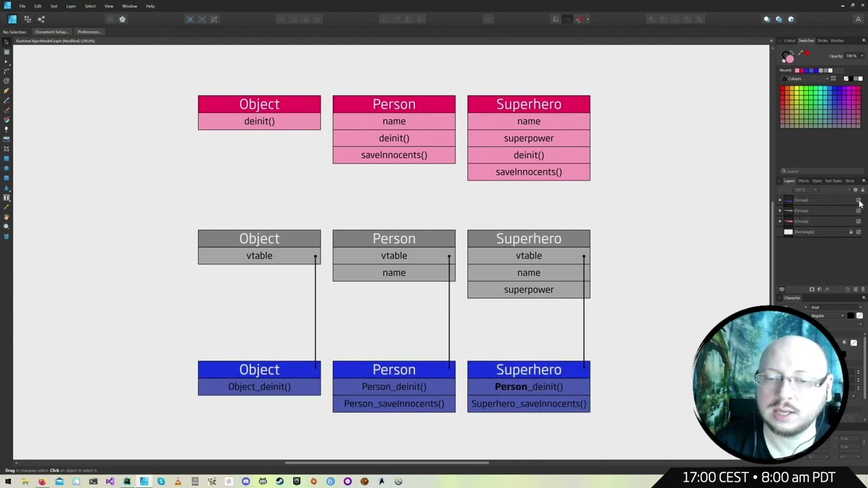Choose the black swatch beside Colours dropdown

tap(850, 79)
